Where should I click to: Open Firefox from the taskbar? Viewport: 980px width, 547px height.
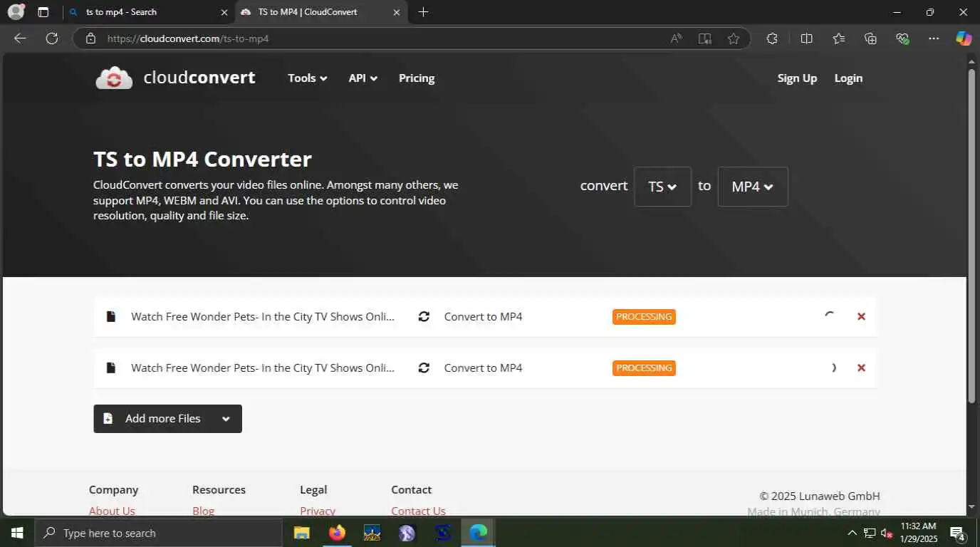(337, 533)
